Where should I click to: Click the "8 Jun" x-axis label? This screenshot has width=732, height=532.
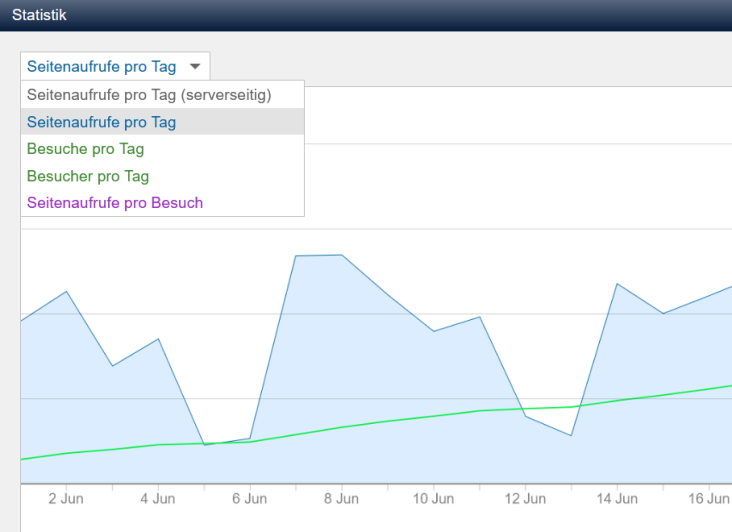(341, 498)
